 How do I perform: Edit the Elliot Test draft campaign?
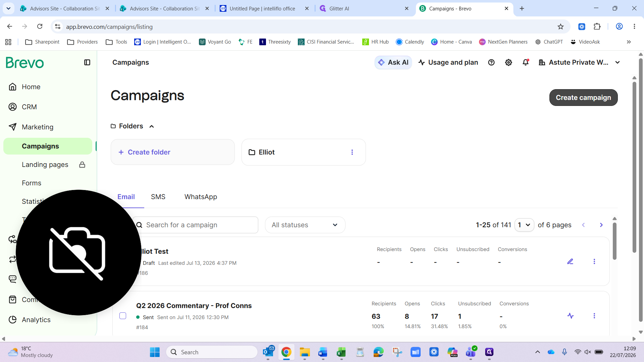[570, 261]
